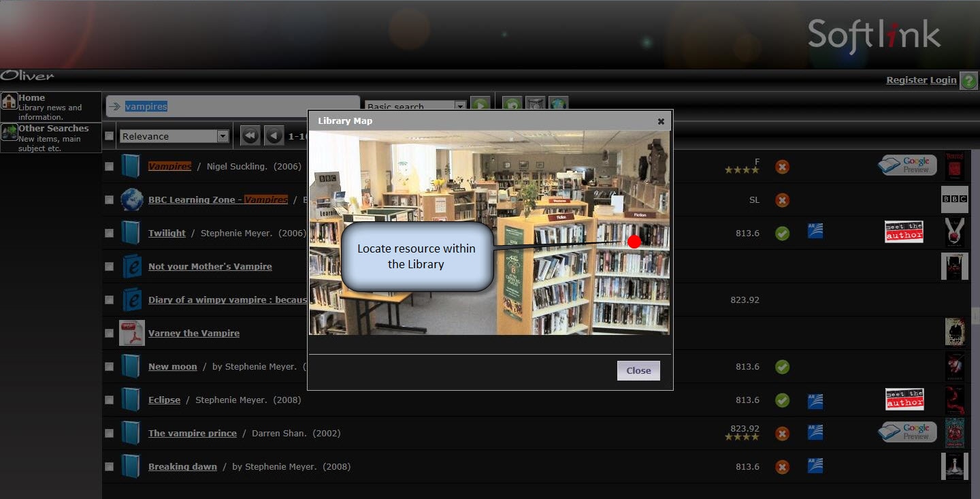This screenshot has width=980, height=499.
Task: Click the PDF icon beside Varney the Vampire
Action: click(132, 333)
